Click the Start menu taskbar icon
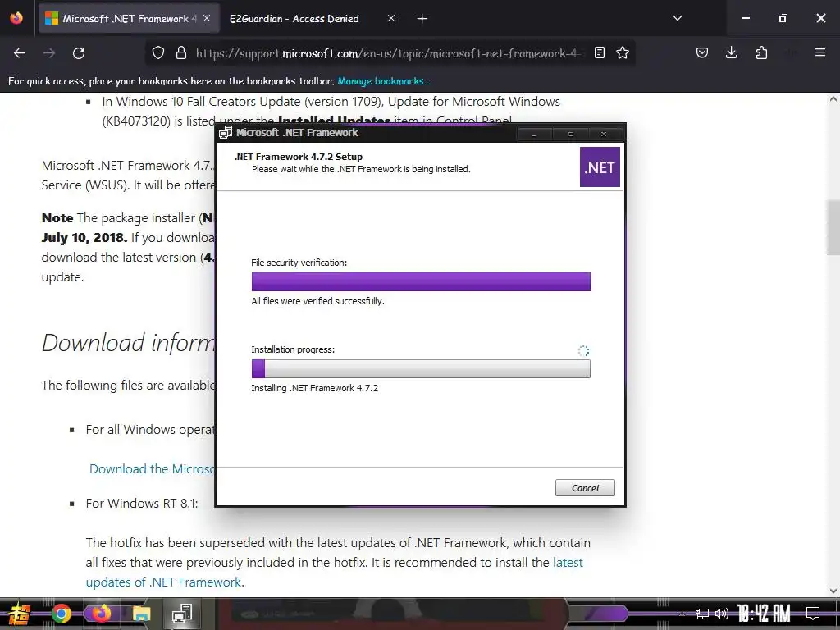 point(19,614)
